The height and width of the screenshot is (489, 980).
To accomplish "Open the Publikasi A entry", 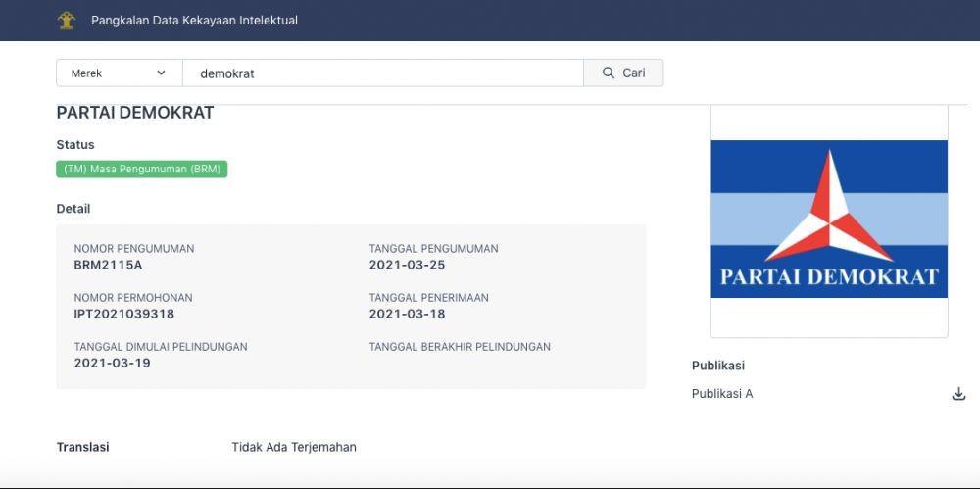I will click(x=722, y=394).
